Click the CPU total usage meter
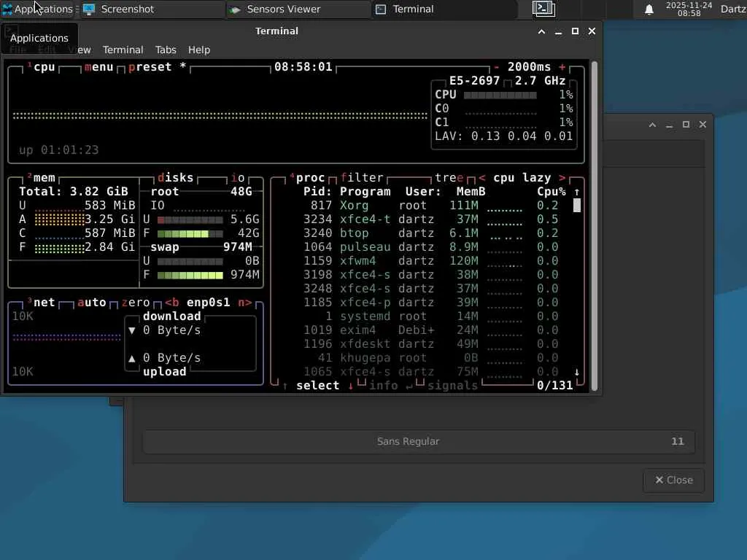747x560 pixels. coord(500,95)
